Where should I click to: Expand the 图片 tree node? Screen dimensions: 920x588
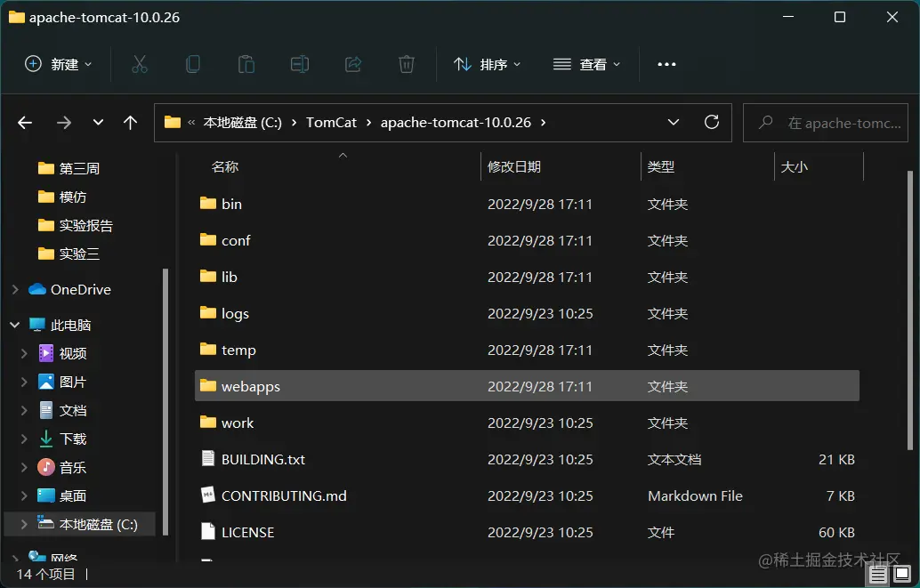[24, 382]
